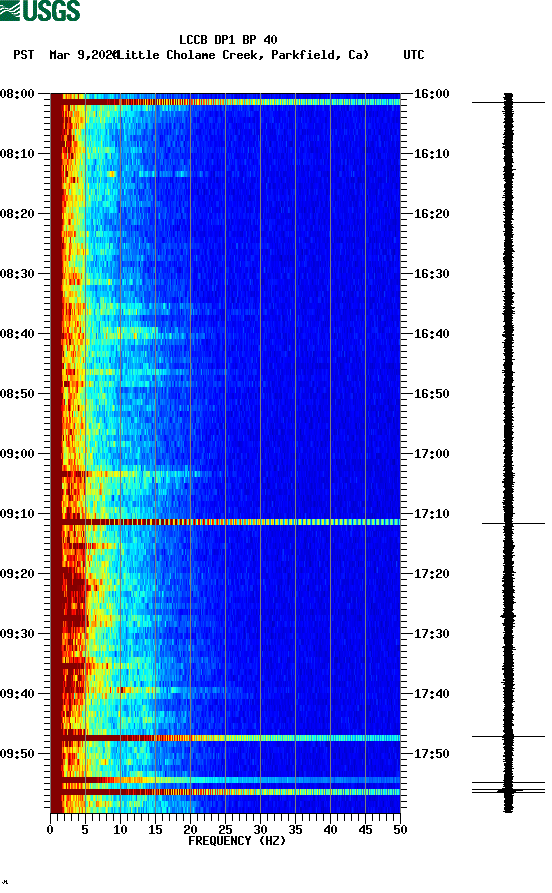Click the 16:10 UTC time label
The height and width of the screenshot is (893, 552).
(x=431, y=154)
